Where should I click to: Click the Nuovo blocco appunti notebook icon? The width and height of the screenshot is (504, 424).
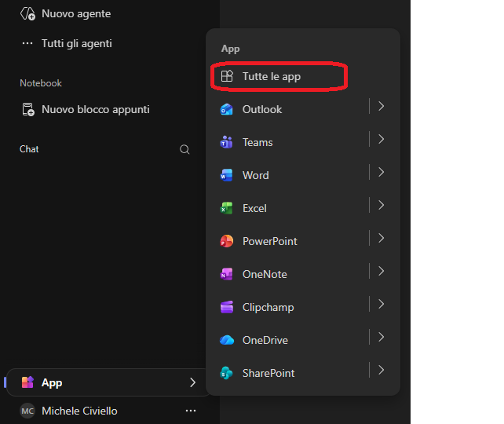click(28, 109)
